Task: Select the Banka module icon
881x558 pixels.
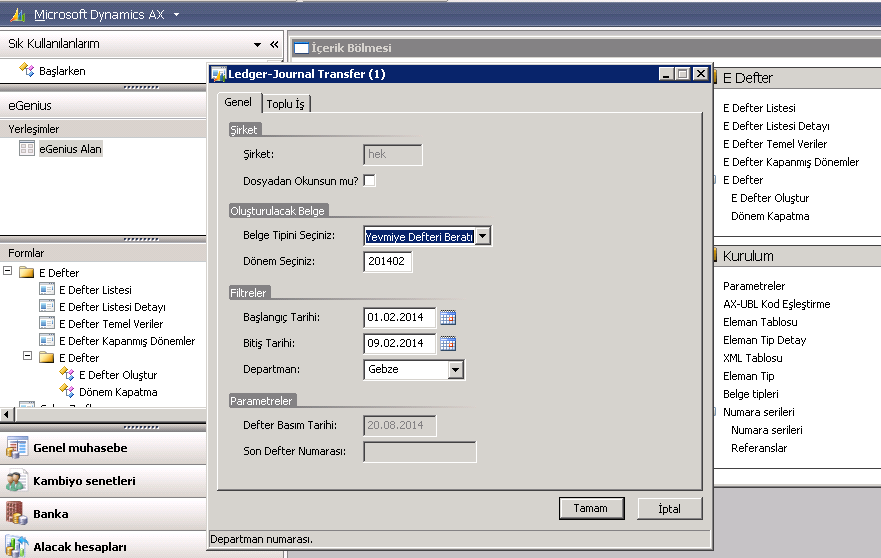Action: (x=17, y=514)
